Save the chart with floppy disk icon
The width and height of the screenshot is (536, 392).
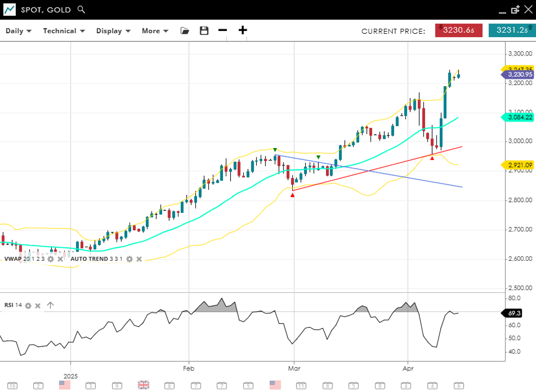[204, 30]
